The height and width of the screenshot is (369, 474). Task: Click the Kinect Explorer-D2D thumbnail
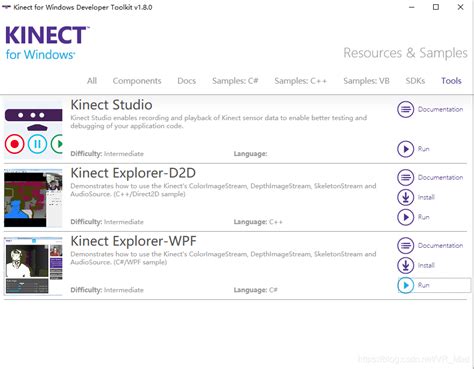click(x=33, y=198)
